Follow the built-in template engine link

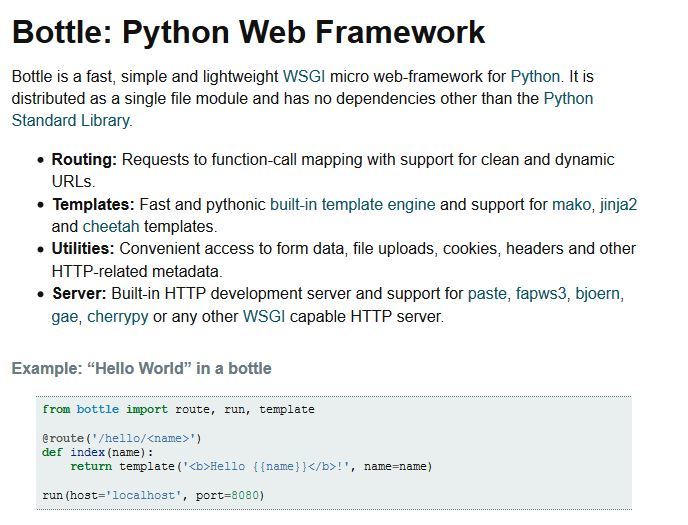pos(352,204)
